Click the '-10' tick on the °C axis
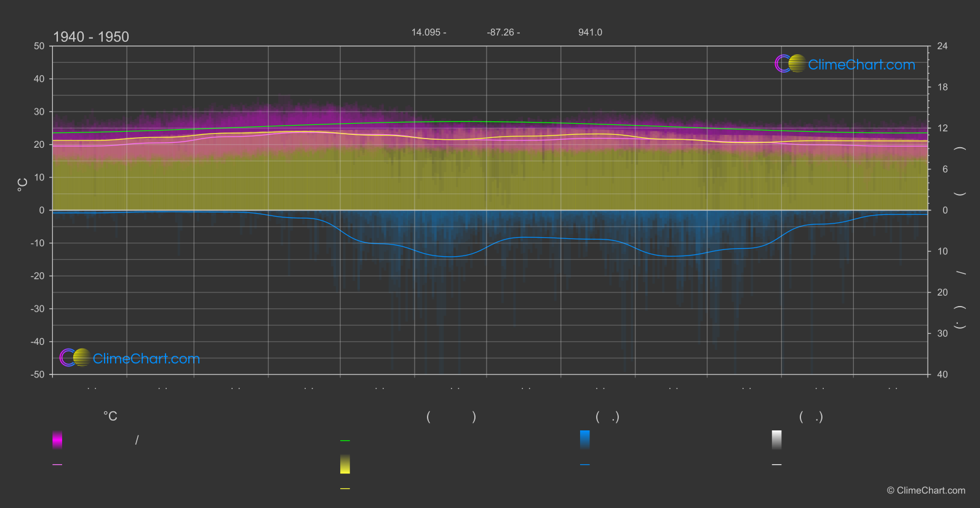Image resolution: width=980 pixels, height=508 pixels. (38, 243)
